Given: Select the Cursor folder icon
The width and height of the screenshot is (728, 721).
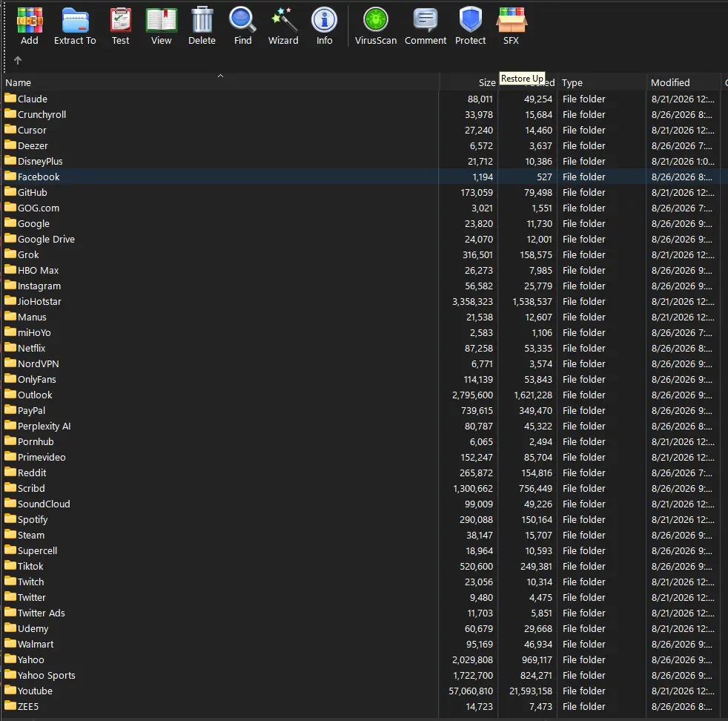Looking at the screenshot, I should [10, 129].
